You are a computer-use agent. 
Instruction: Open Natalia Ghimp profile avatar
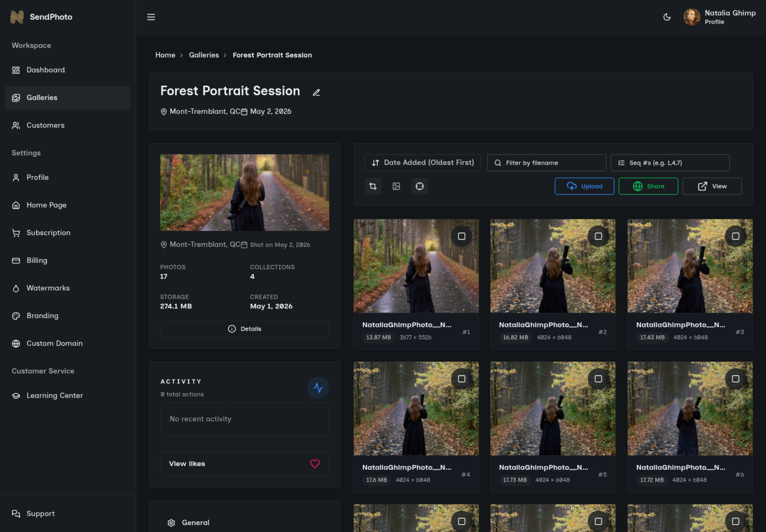[692, 17]
